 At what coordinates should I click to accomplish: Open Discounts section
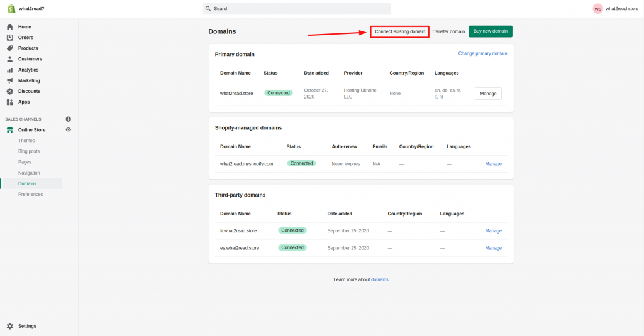coord(29,91)
